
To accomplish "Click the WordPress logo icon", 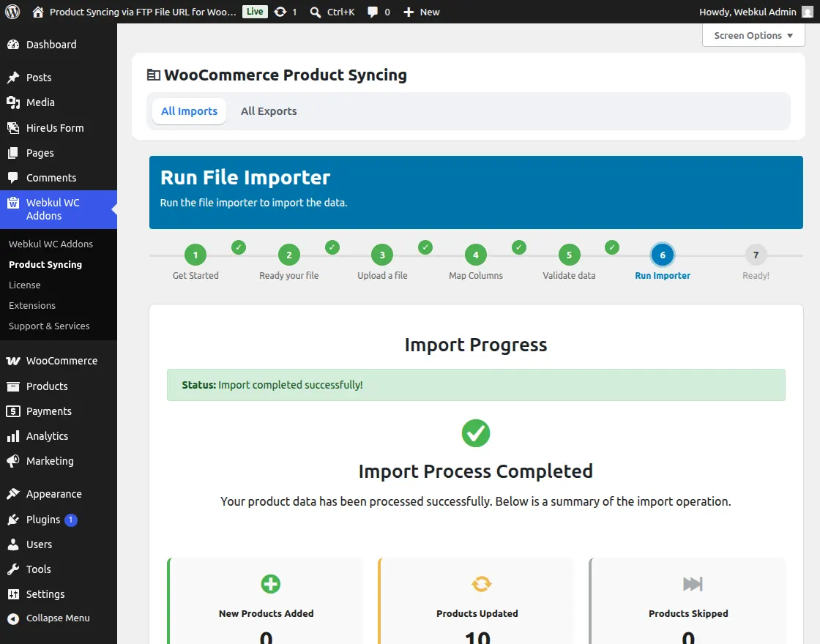I will pyautogui.click(x=12, y=12).
